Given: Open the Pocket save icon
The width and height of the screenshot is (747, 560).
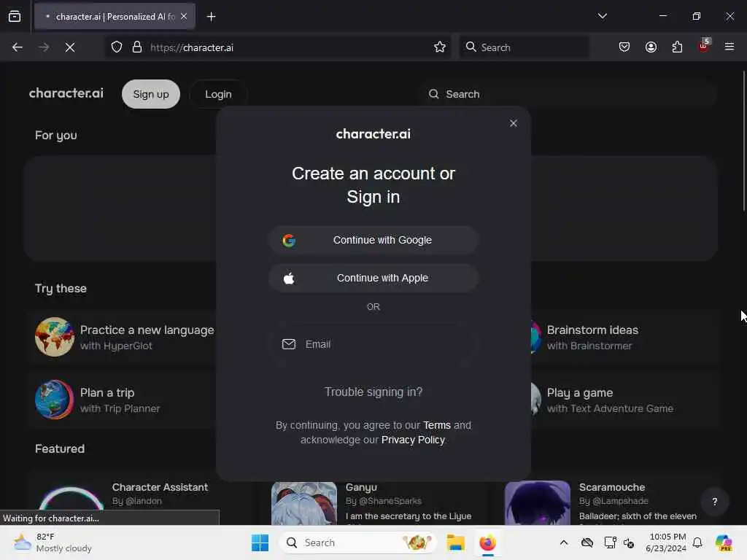Looking at the screenshot, I should 624,47.
